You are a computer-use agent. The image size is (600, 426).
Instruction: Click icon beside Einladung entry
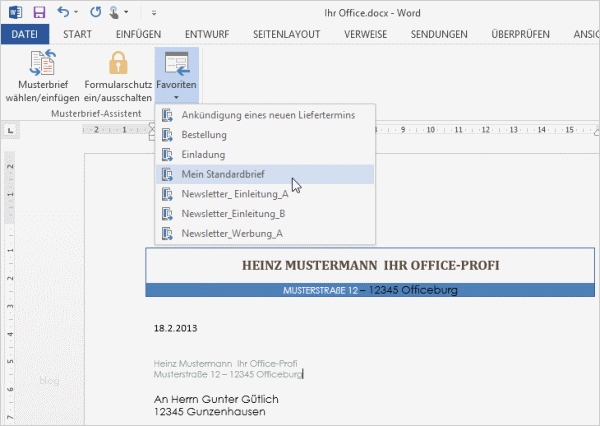point(167,155)
